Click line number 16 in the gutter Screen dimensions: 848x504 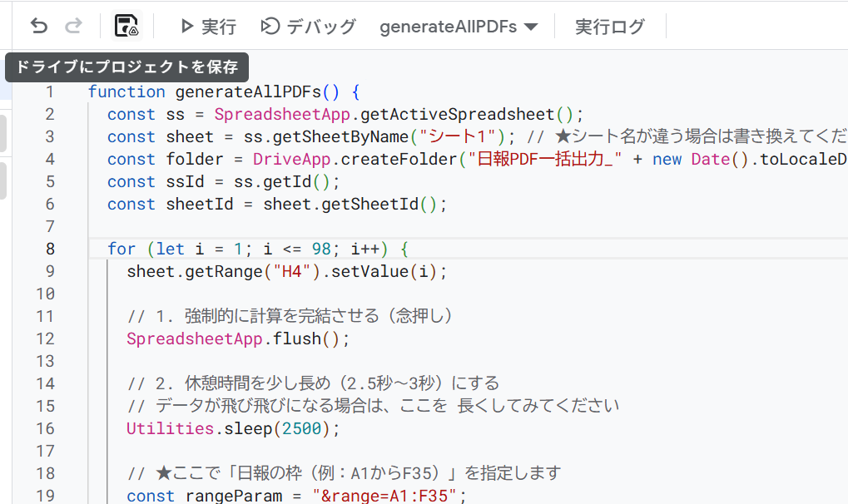[45, 428]
